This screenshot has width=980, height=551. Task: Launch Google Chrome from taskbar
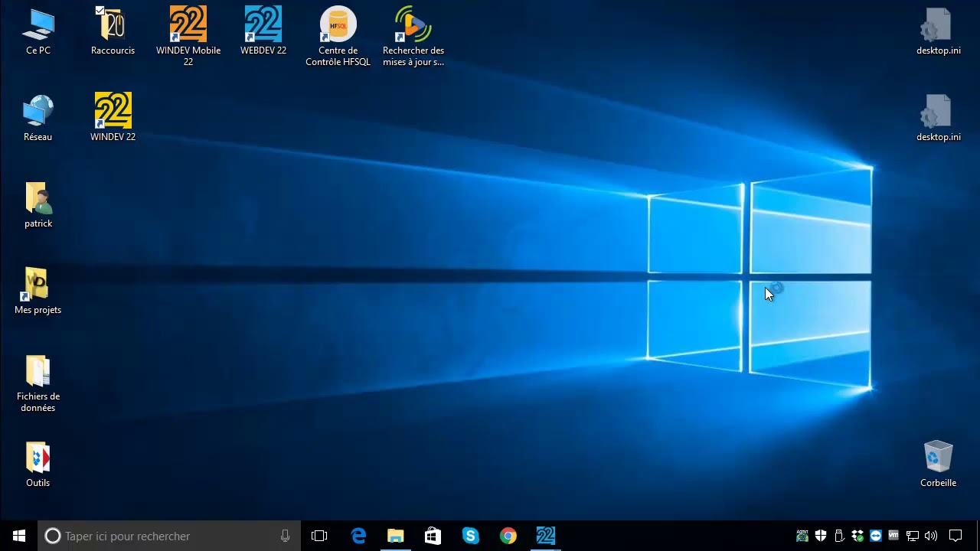(508, 536)
